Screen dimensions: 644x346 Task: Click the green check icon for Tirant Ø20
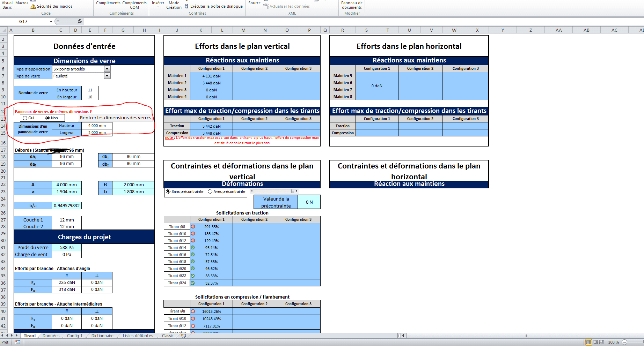pyautogui.click(x=193, y=269)
